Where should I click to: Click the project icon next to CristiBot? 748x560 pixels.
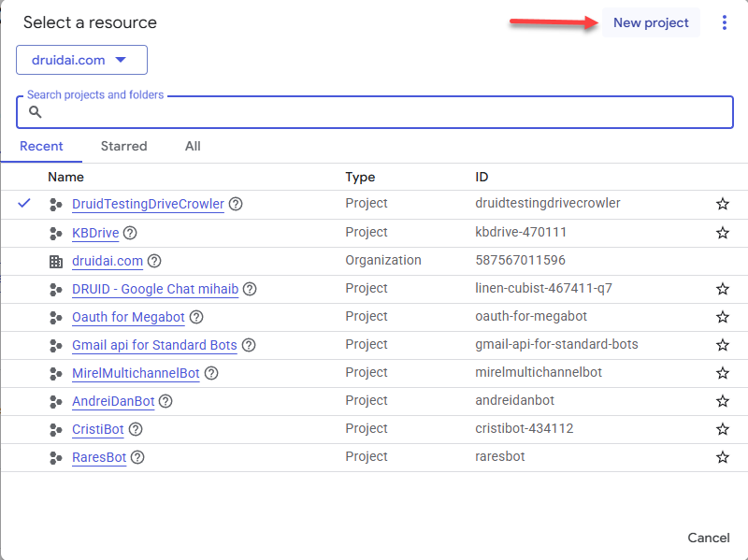click(x=56, y=430)
